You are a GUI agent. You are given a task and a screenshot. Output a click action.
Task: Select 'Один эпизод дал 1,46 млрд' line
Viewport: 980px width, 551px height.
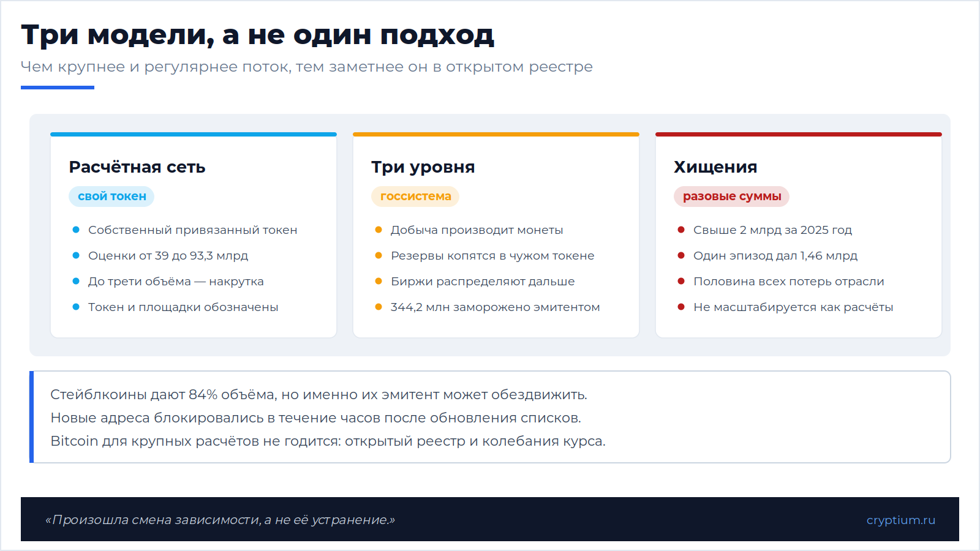coord(775,256)
